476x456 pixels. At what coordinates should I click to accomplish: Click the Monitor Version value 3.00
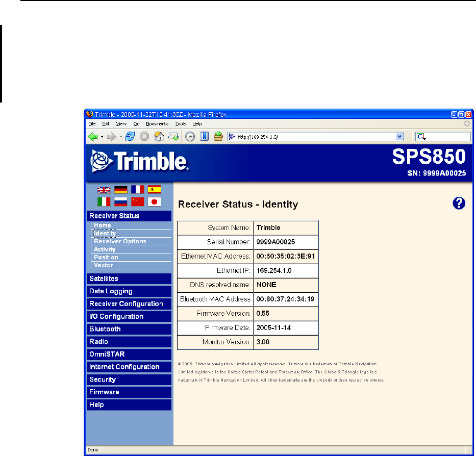(x=263, y=342)
